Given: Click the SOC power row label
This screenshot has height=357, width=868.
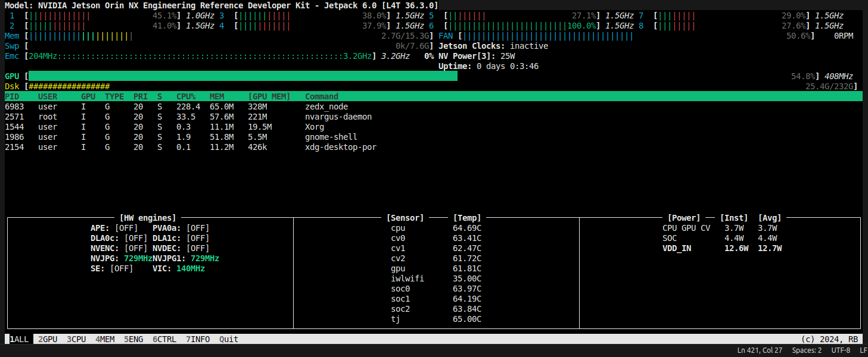Looking at the screenshot, I should 670,238.
